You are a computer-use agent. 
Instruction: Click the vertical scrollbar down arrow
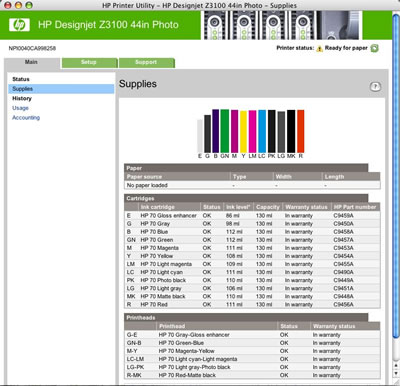point(396,375)
